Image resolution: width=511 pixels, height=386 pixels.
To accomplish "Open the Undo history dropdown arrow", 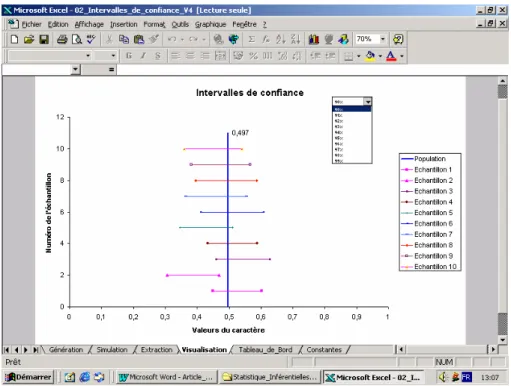I will coord(182,39).
